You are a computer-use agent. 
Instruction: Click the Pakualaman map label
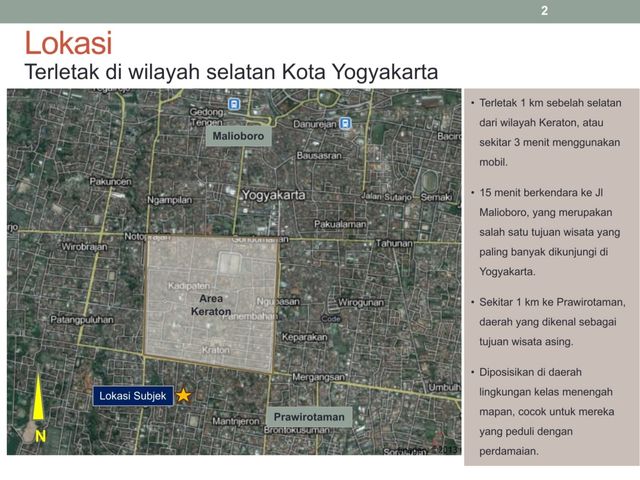click(x=340, y=224)
